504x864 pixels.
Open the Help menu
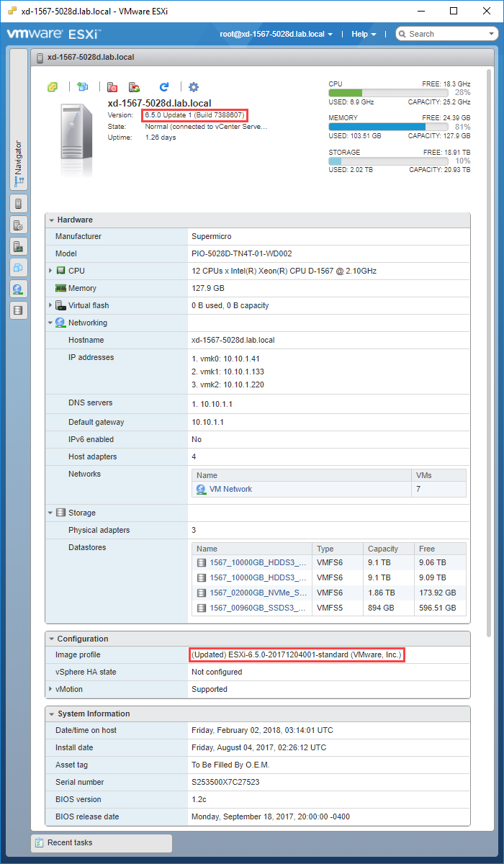364,34
